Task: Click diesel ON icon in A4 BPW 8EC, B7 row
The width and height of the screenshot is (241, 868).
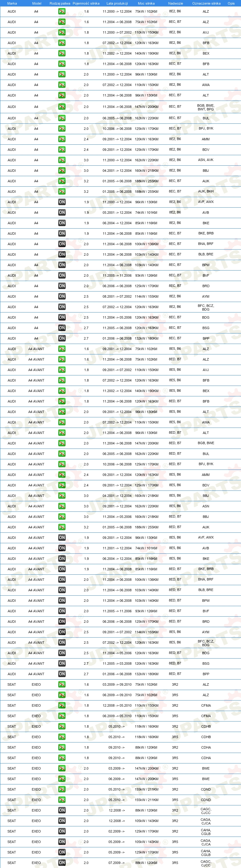Action: coord(62,265)
